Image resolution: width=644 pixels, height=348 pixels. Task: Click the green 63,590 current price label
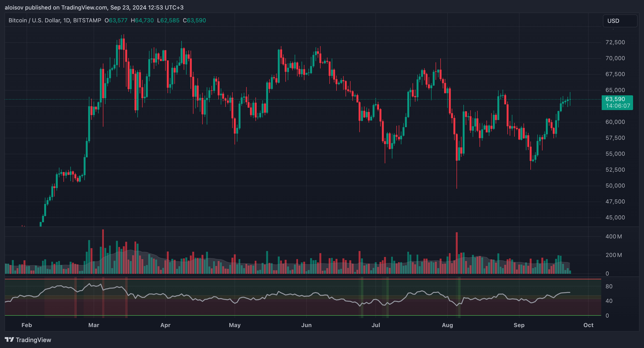click(615, 99)
